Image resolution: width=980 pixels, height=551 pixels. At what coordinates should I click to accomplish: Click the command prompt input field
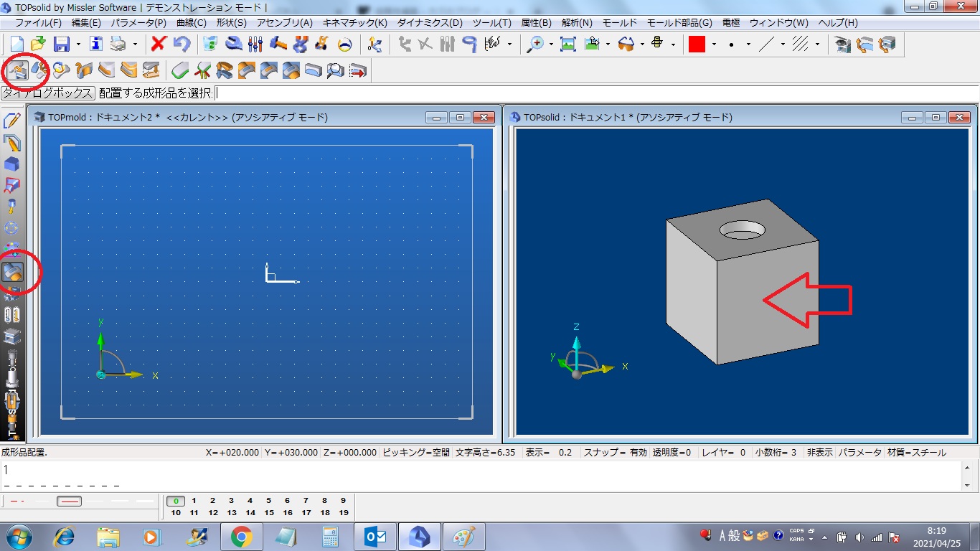595,93
